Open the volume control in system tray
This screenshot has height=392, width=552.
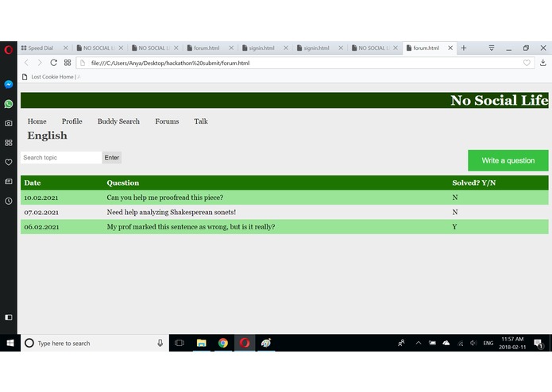click(473, 343)
